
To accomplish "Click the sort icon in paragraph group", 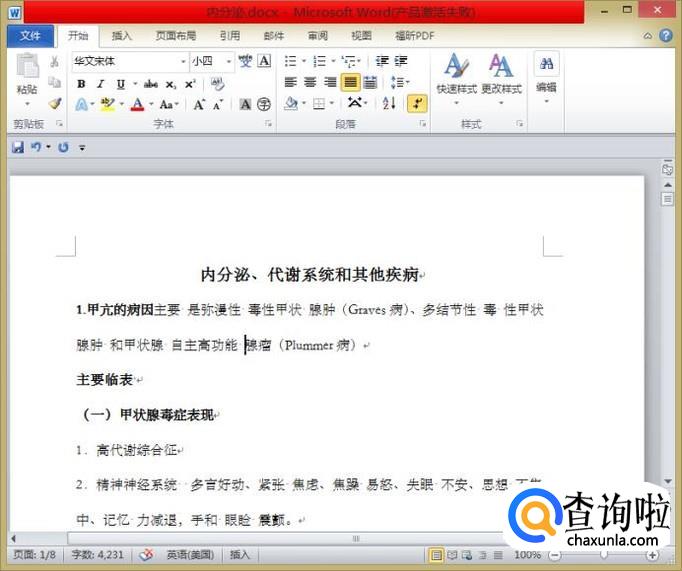I will (389, 103).
